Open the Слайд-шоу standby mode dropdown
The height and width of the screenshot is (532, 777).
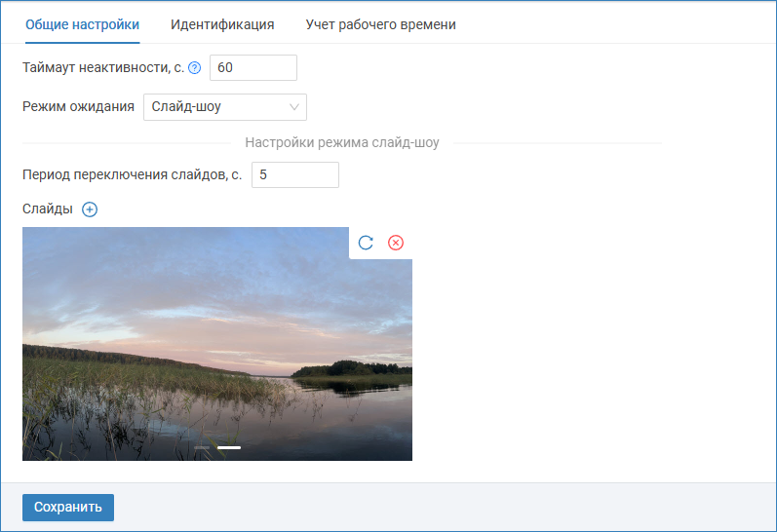224,107
